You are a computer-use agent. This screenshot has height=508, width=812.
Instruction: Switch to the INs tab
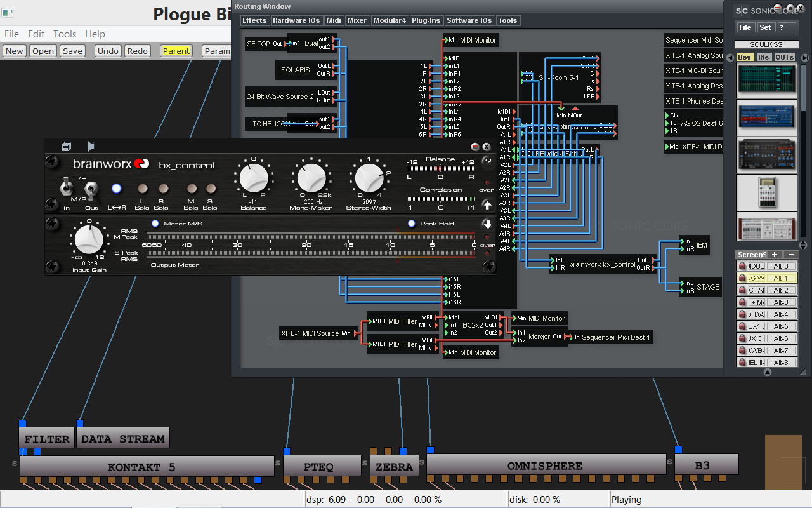coord(764,57)
